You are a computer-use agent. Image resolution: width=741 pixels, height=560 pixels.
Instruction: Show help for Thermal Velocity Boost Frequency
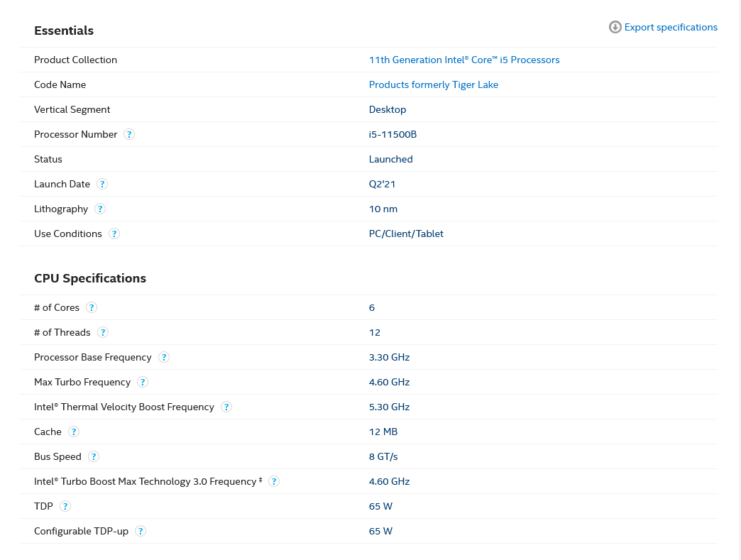(226, 407)
